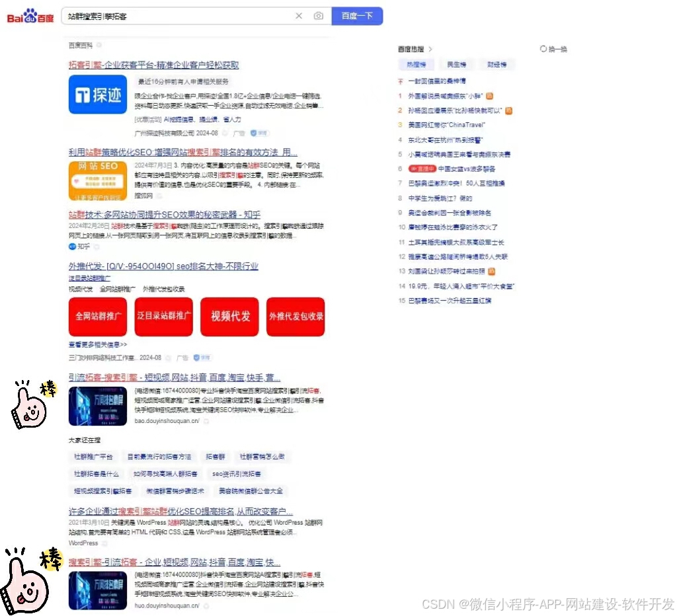Click related search 如何寻找高端人群拓客

(165, 474)
